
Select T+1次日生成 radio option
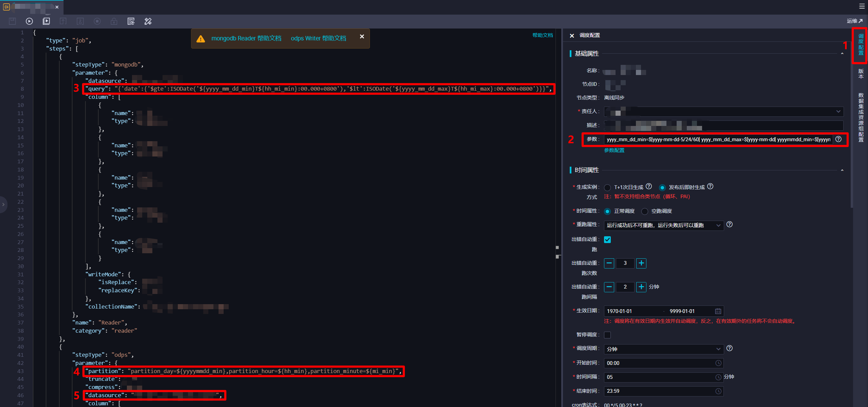607,187
